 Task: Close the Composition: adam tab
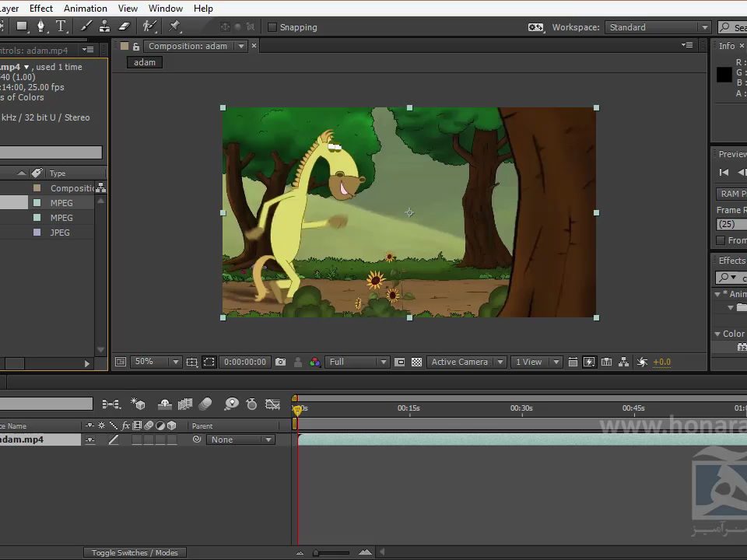click(254, 46)
